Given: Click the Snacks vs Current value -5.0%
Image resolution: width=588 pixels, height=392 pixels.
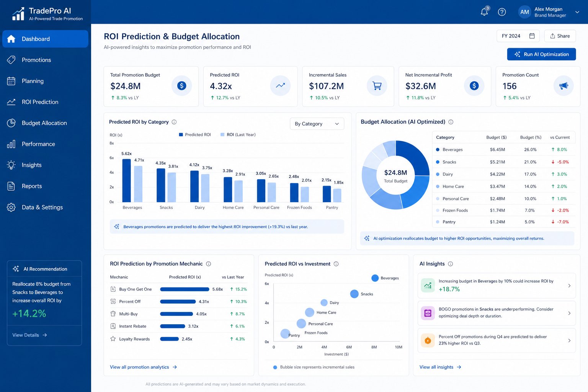Looking at the screenshot, I should pyautogui.click(x=560, y=162).
